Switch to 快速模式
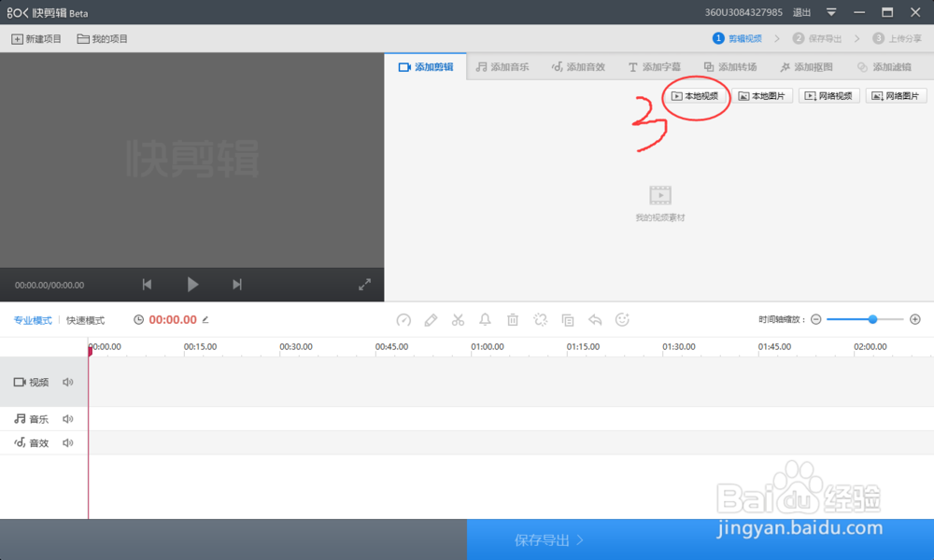The height and width of the screenshot is (560, 934). point(85,320)
